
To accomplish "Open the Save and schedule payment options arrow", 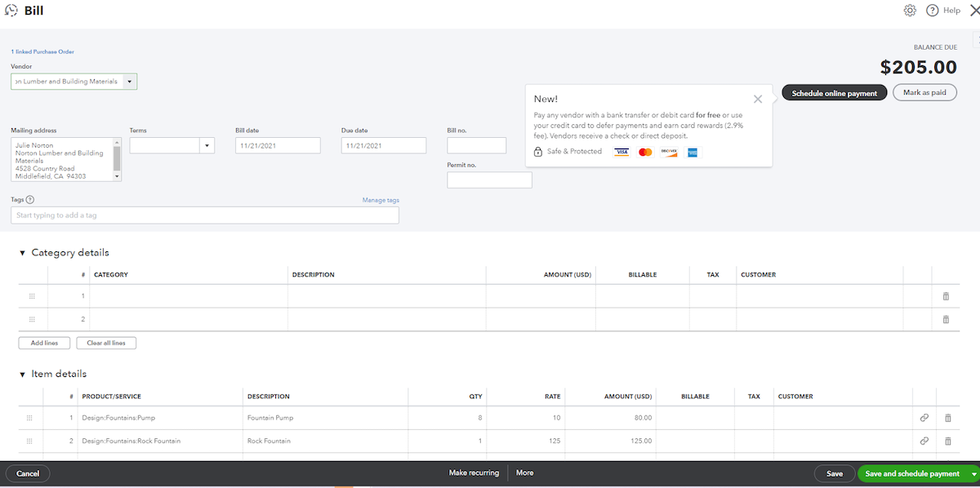I will coord(973,473).
